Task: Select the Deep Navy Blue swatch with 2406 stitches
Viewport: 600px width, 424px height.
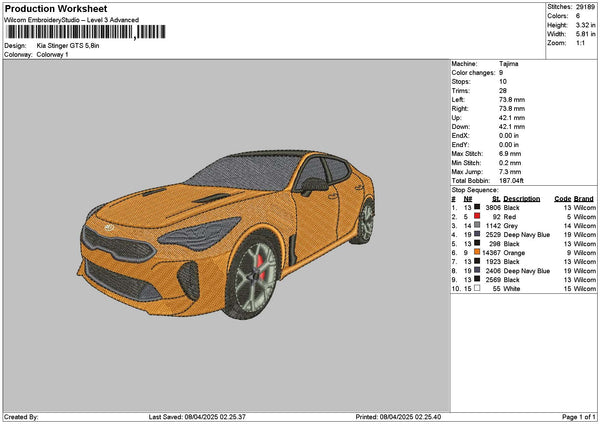Action: coord(477,270)
